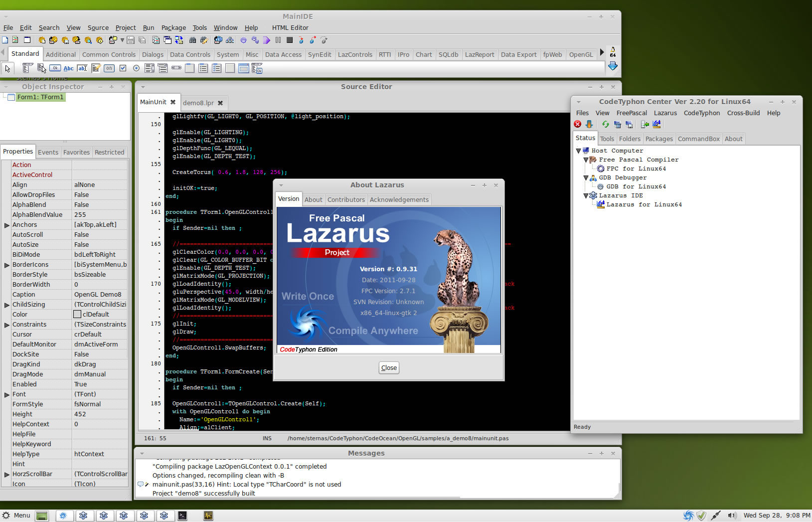Click the green refresh icon in CodeTyphon Center

[605, 124]
